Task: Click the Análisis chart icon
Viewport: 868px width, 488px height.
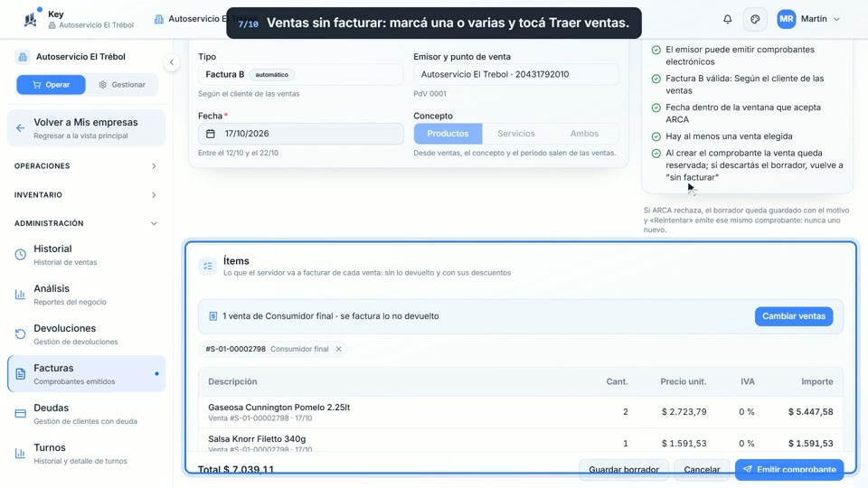Action: point(21,295)
